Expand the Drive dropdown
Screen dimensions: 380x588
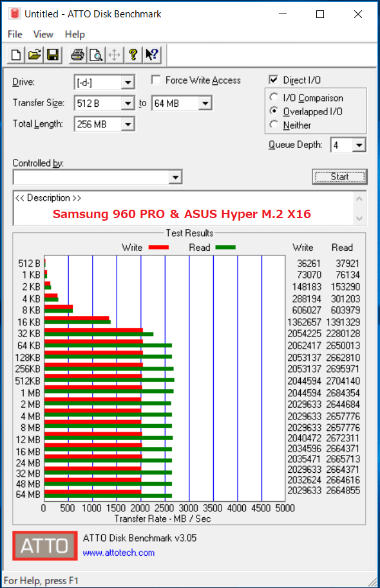pos(128,82)
